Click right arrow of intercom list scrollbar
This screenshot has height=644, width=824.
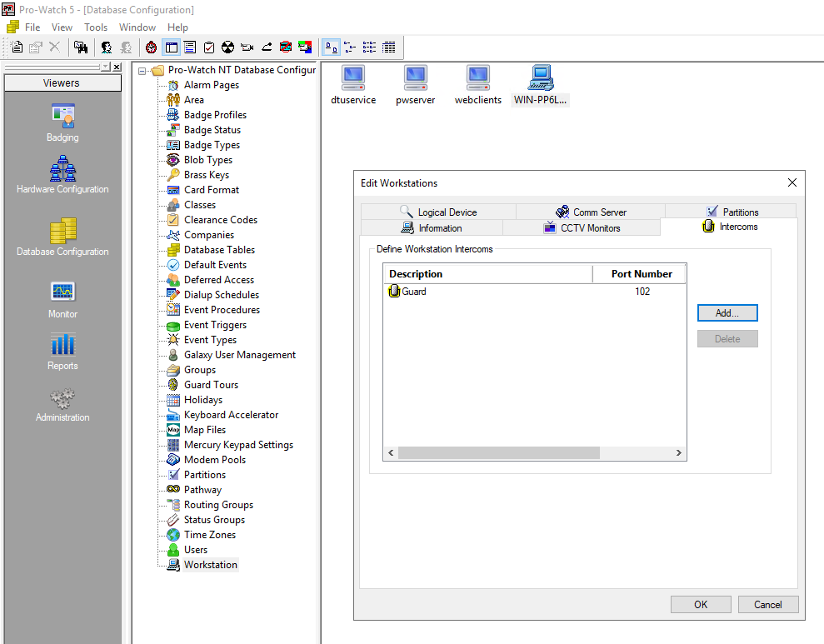pyautogui.click(x=679, y=453)
